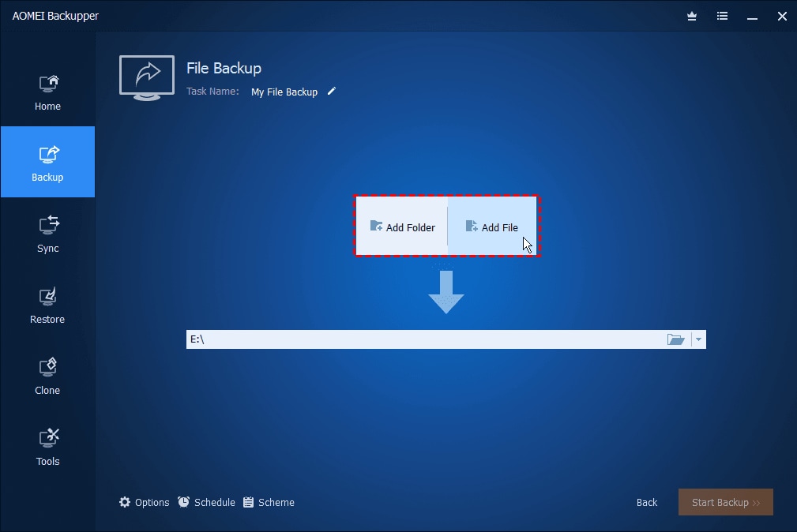Click the Start Backup button
The height and width of the screenshot is (532, 797).
(726, 503)
